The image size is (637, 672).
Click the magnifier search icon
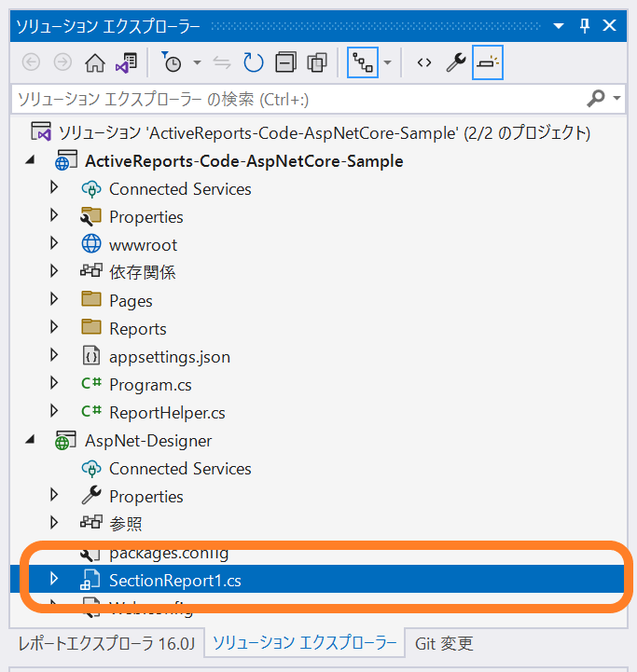click(596, 99)
